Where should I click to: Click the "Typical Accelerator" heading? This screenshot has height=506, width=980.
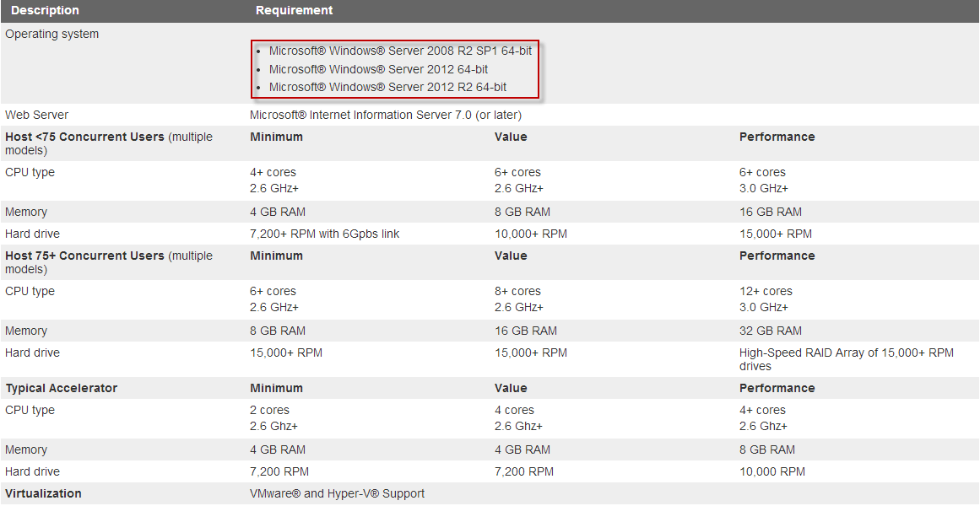(62, 389)
